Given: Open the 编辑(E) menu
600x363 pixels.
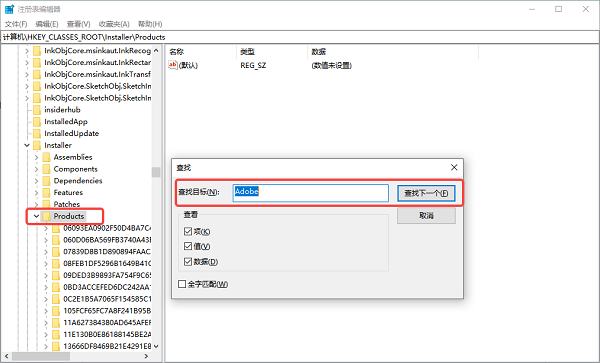Looking at the screenshot, I should point(47,24).
